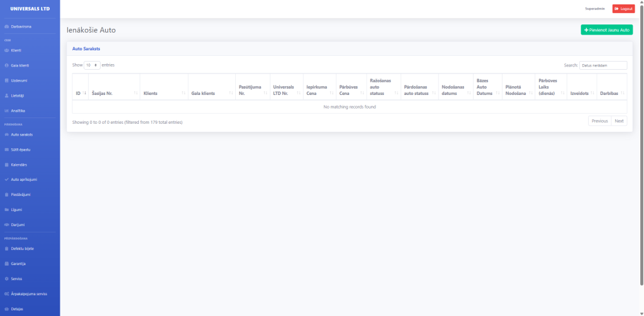Open the Analītika chart icon

(x=6, y=111)
